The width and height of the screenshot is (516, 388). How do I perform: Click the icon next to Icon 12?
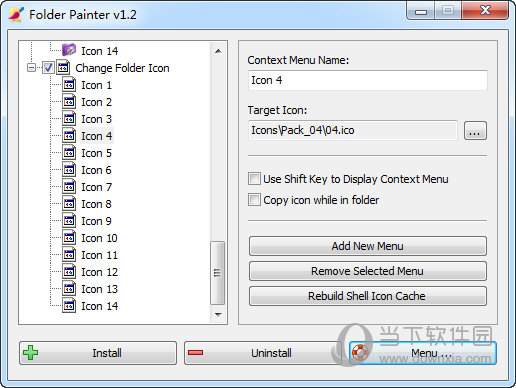[69, 272]
